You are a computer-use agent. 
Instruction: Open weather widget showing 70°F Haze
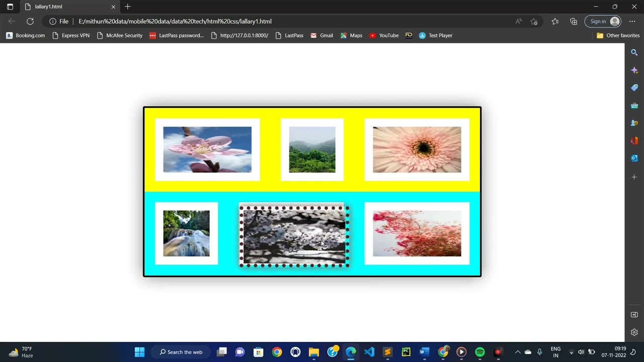click(x=21, y=352)
